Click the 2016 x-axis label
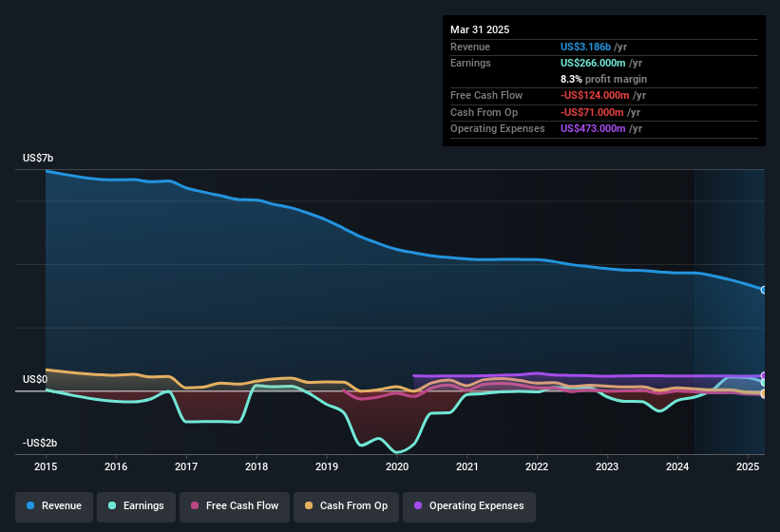The height and width of the screenshot is (532, 780). pos(116,466)
